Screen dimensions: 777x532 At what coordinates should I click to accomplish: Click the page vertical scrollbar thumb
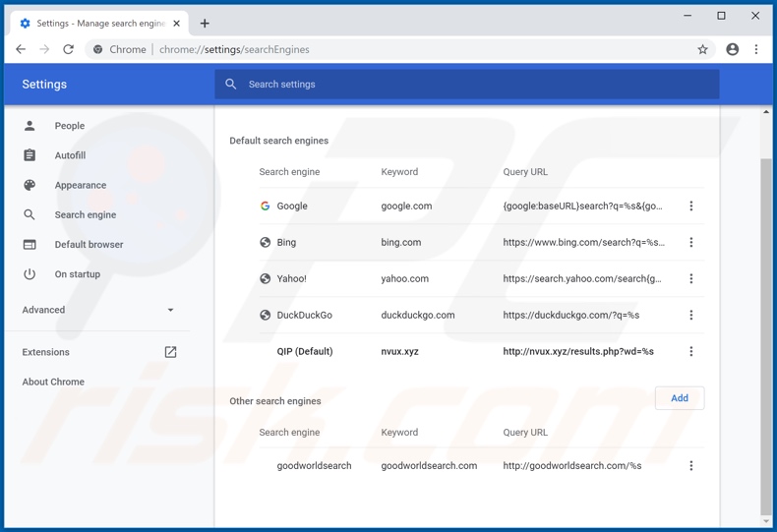tap(765, 337)
